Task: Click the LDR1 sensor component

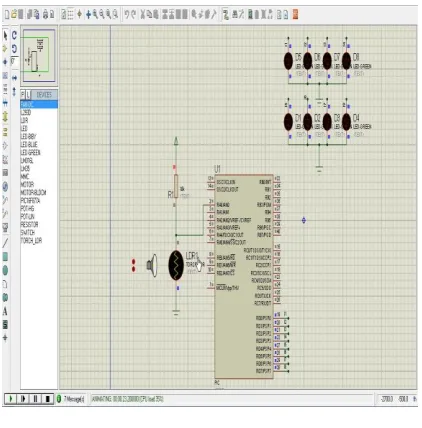Action: 176,266
